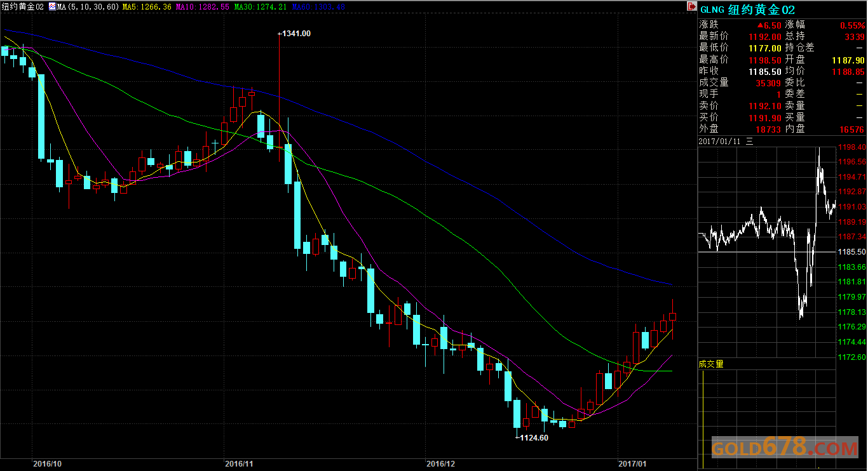Click the GLNG 纽约黄金02 panel header
Screen dimensions: 868x471
[747, 10]
